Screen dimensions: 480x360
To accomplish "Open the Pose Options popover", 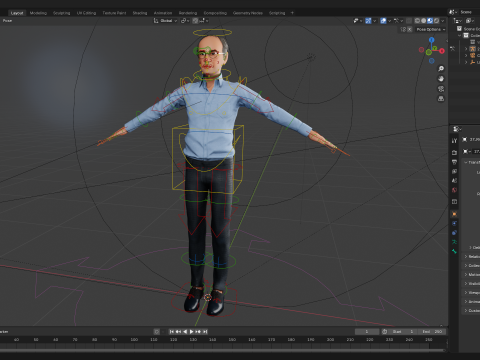I will (x=430, y=30).
